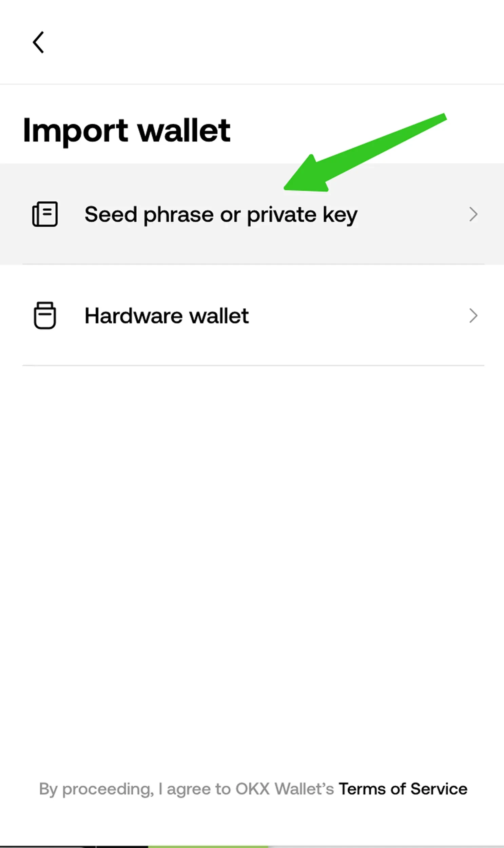The height and width of the screenshot is (848, 504).
Task: Select the Hardware wallet option
Action: pyautogui.click(x=252, y=315)
